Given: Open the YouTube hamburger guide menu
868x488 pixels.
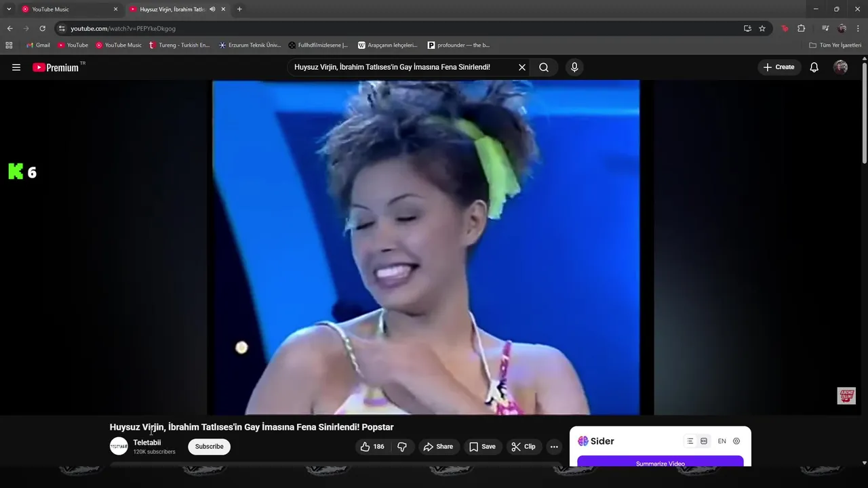Looking at the screenshot, I should 16,67.
